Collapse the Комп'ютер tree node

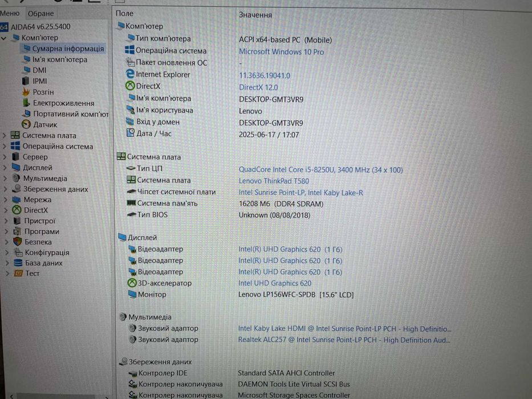(x=4, y=38)
